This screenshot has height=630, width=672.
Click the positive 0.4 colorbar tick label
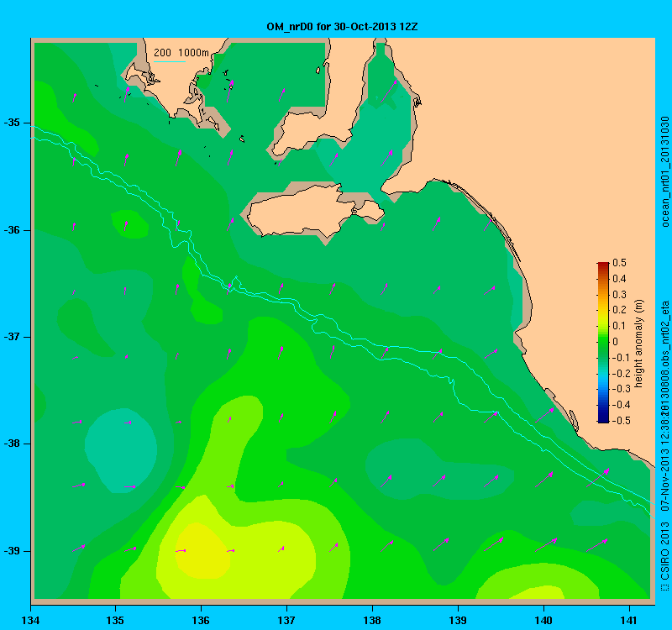619,279
